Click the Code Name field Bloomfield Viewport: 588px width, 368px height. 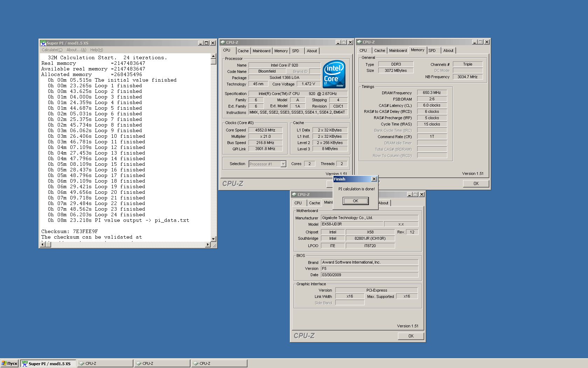pos(267,71)
